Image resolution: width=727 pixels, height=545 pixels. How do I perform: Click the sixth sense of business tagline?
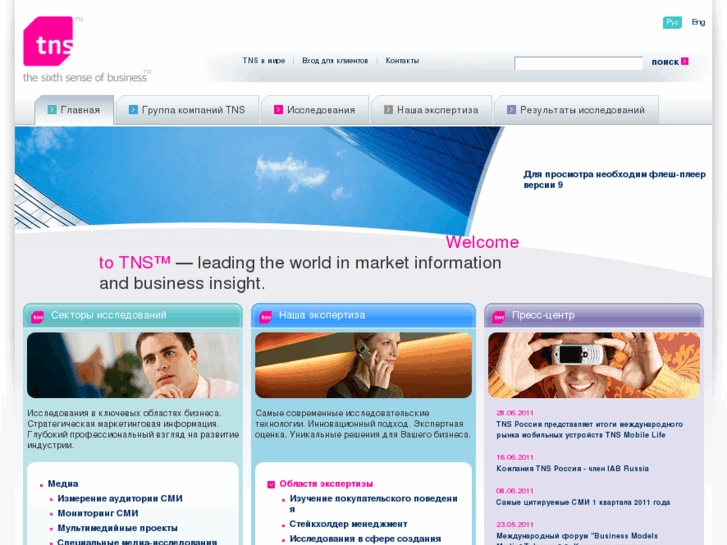[85, 77]
